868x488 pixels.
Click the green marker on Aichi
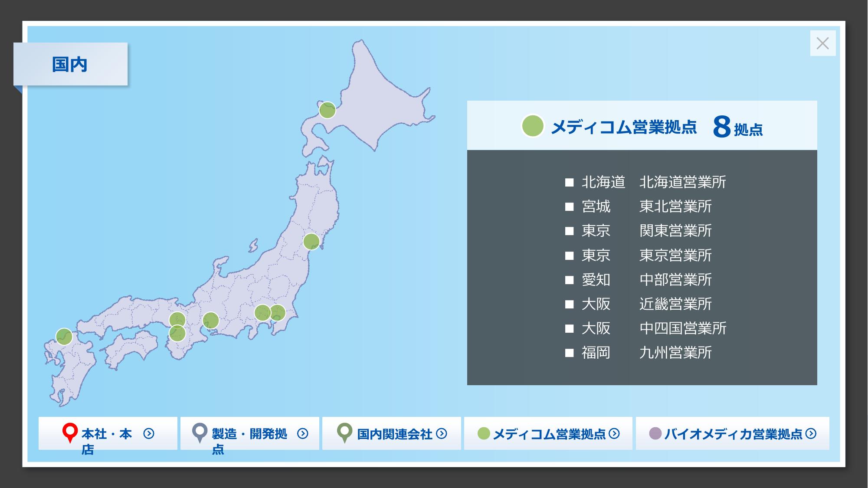(211, 321)
